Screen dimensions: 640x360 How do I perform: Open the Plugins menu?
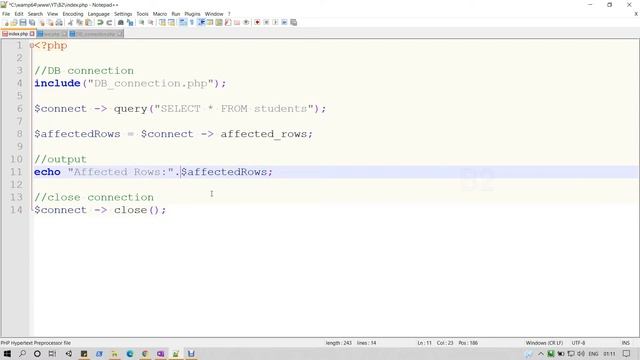pos(192,14)
